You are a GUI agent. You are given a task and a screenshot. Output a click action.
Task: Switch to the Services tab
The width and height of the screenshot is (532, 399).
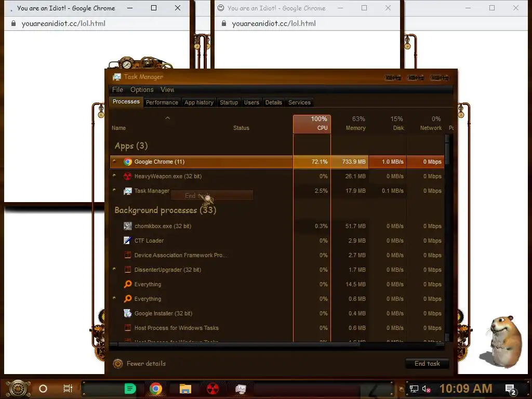[299, 102]
